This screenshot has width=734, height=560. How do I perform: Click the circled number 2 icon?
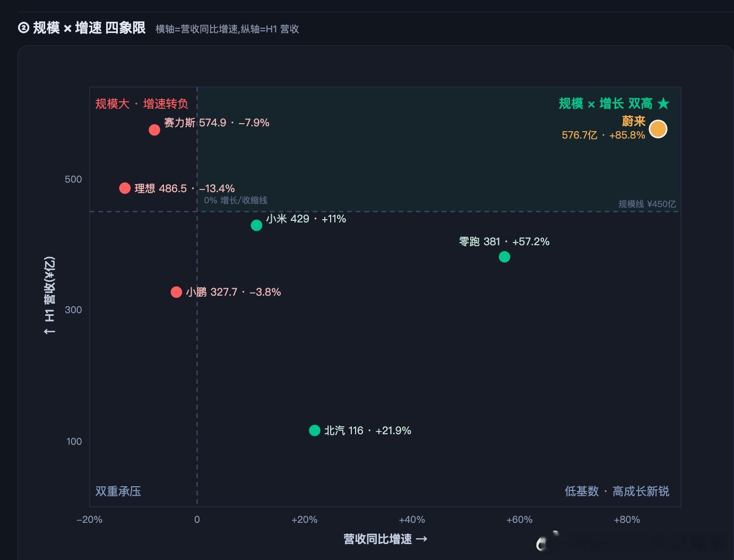click(x=24, y=28)
